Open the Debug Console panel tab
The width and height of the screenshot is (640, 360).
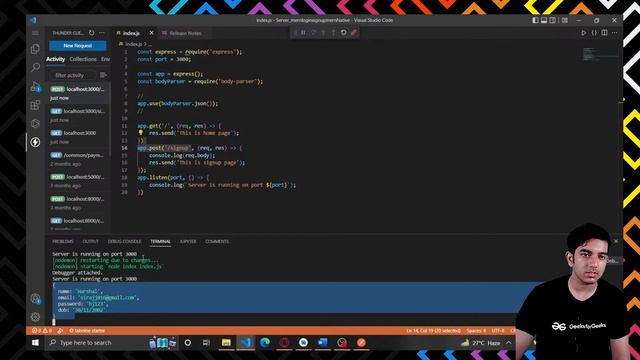coord(124,242)
